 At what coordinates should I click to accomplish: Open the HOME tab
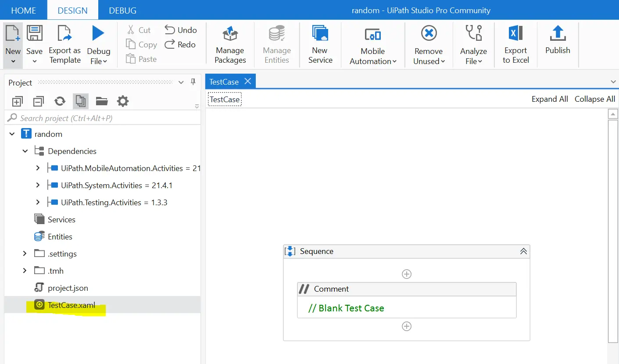(23, 10)
